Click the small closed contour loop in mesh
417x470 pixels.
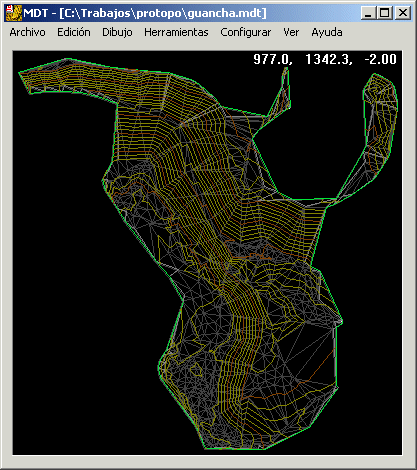[196, 369]
